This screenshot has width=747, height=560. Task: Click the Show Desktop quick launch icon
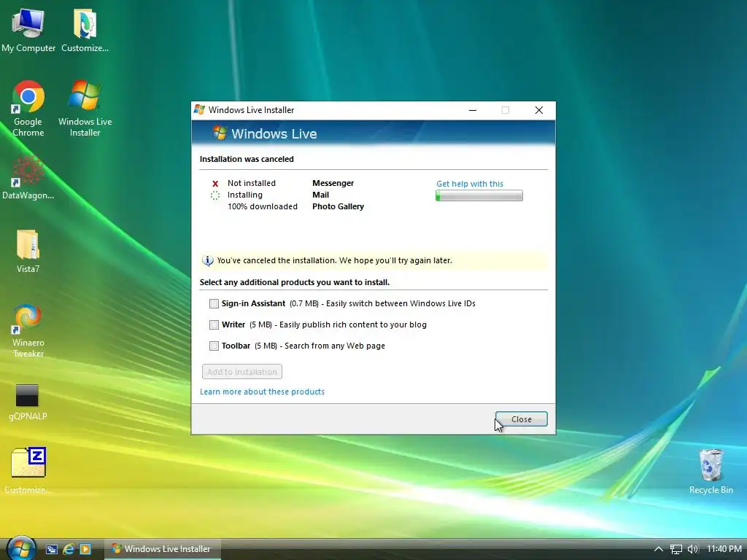pyautogui.click(x=52, y=549)
